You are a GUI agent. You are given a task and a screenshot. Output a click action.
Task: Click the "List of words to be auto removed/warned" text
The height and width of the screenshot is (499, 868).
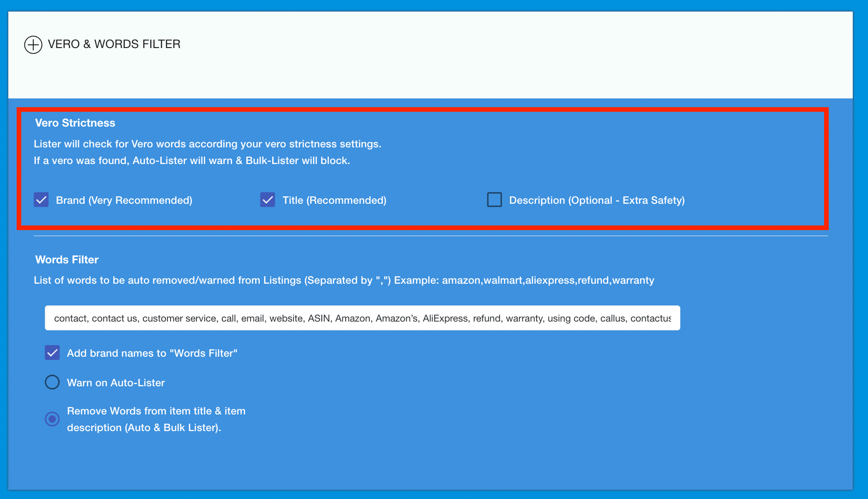point(344,280)
